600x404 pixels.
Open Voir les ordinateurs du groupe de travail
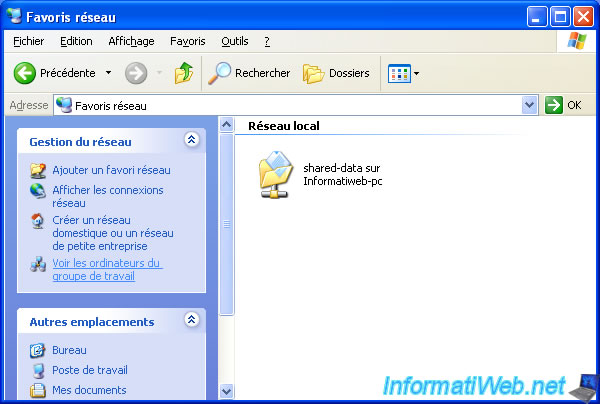pos(106,270)
